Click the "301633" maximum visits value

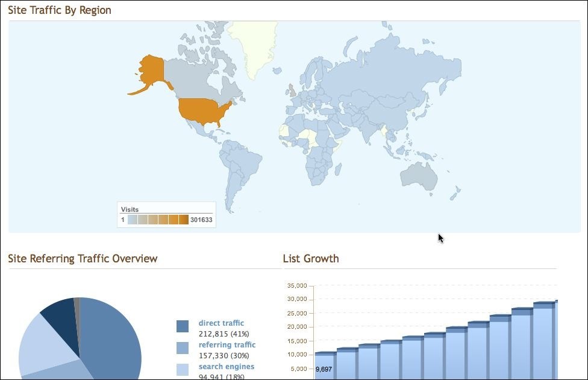201,220
